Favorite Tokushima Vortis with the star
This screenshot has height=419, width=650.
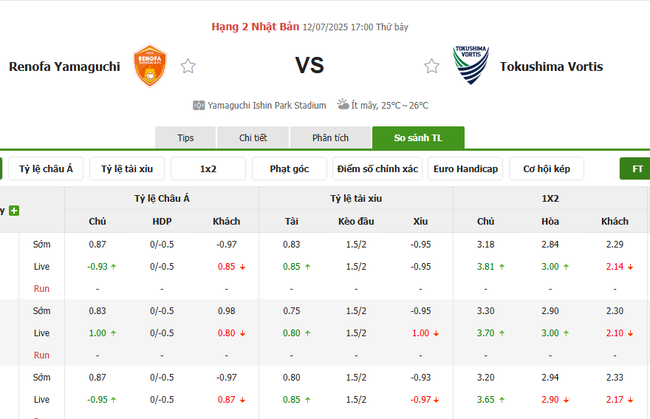coord(432,67)
